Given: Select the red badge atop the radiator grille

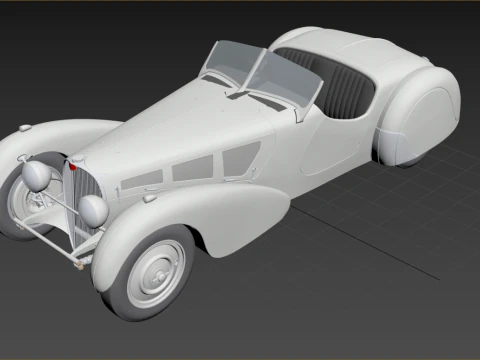Looking at the screenshot, I should [x=73, y=166].
